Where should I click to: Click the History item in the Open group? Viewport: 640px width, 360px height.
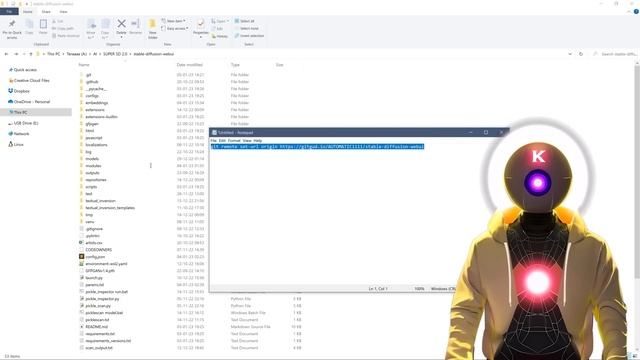[220, 36]
